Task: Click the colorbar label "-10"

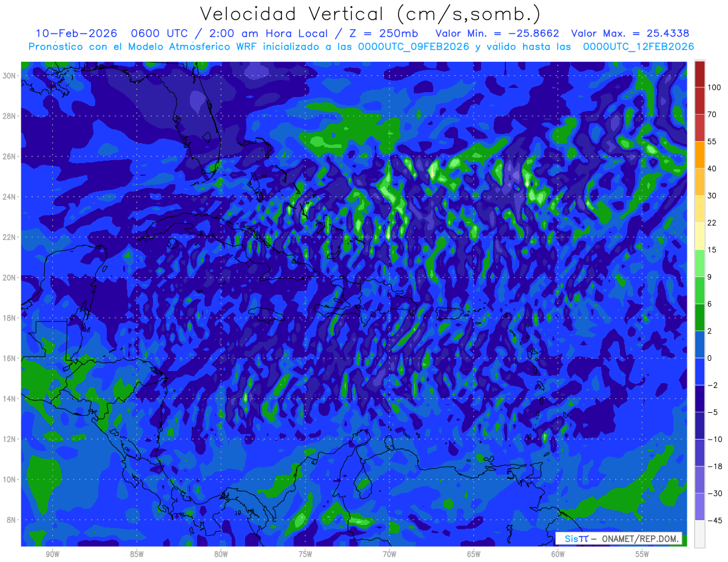Action: tap(714, 439)
